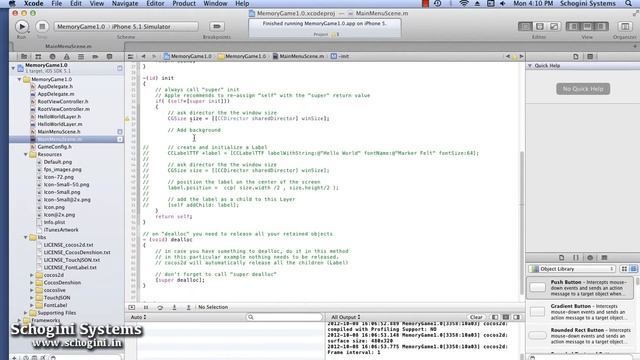Show the Breakpoint navigator
Viewport: 640px width, 360px height.
(x=95, y=57)
